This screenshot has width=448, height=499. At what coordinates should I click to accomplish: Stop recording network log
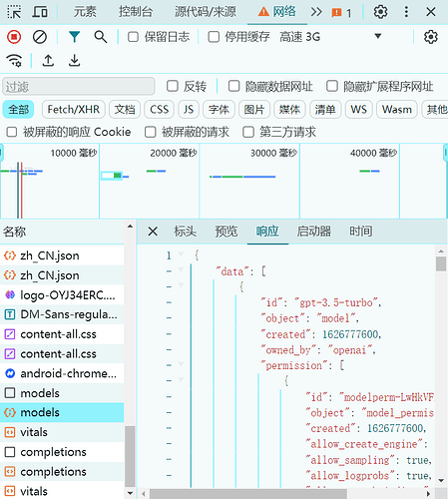[x=14, y=37]
